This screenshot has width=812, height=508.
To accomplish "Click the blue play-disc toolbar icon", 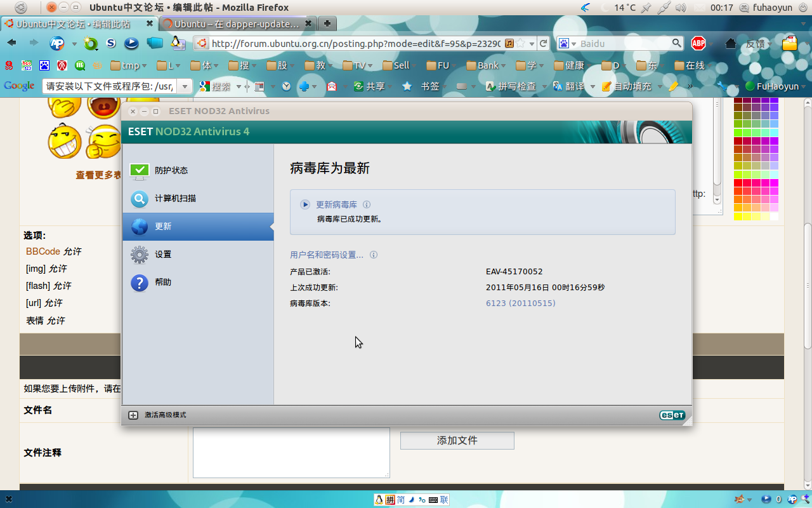I will pyautogui.click(x=131, y=43).
